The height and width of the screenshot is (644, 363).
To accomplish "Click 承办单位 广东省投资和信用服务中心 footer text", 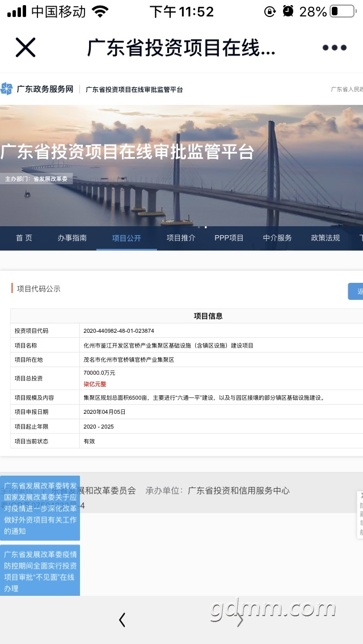I will coord(217,490).
